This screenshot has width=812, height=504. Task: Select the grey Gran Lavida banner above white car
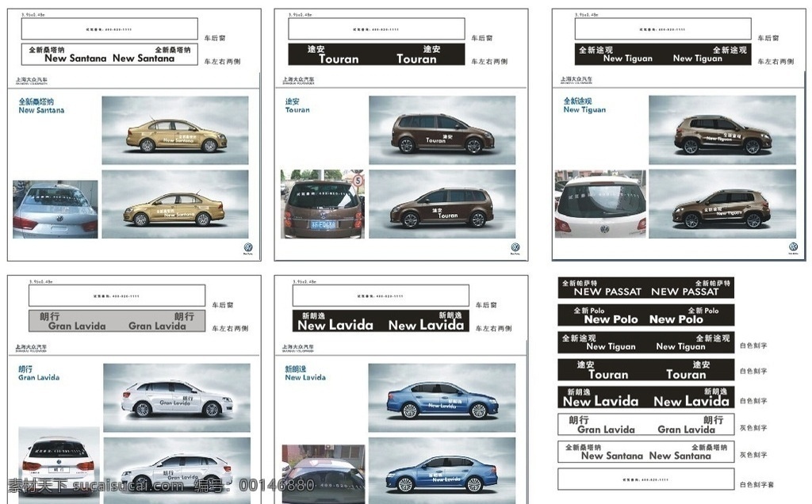tap(117, 321)
